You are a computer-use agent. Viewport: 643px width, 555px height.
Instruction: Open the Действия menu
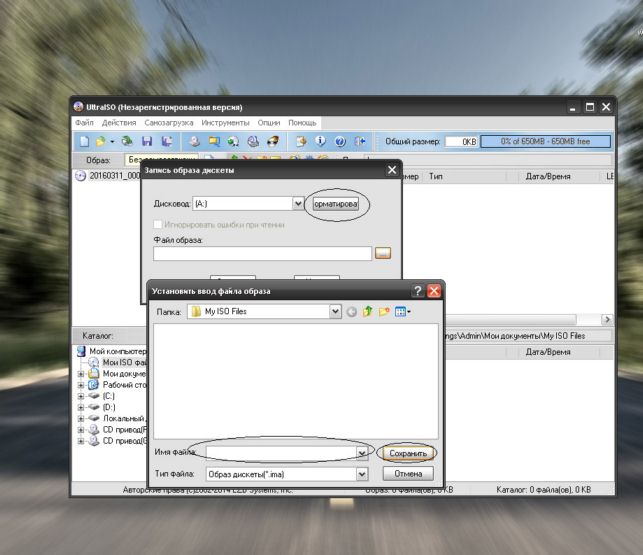coord(119,123)
